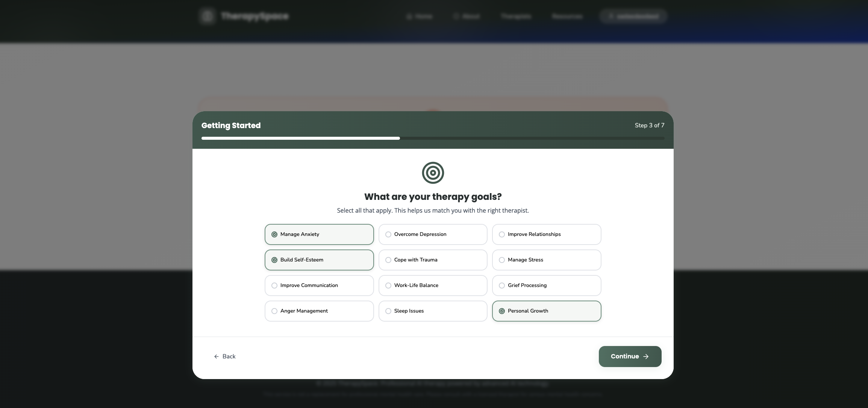This screenshot has width=868, height=408.
Task: Select the Anger Management option
Action: click(319, 311)
